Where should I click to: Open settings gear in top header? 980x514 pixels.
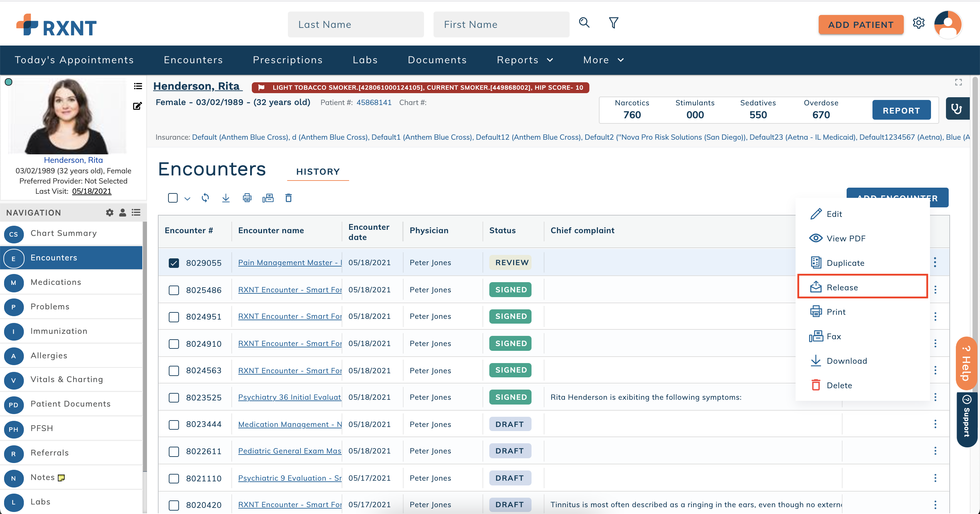pos(918,23)
